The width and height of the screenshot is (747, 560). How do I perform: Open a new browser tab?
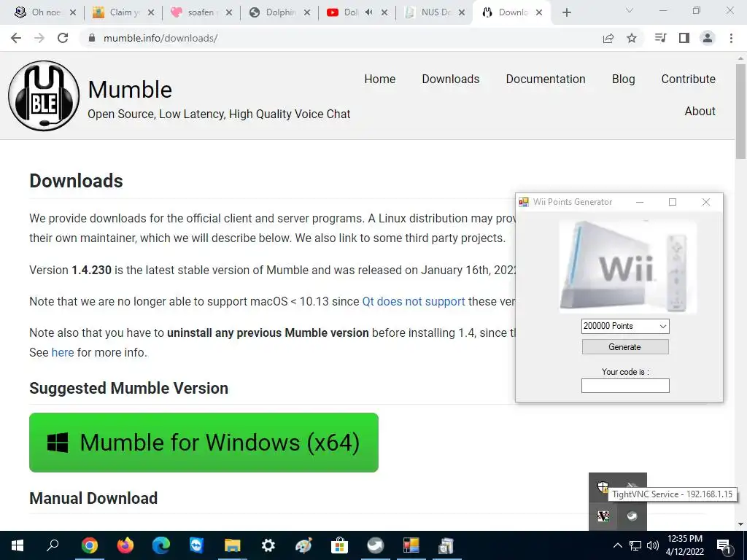pyautogui.click(x=566, y=12)
